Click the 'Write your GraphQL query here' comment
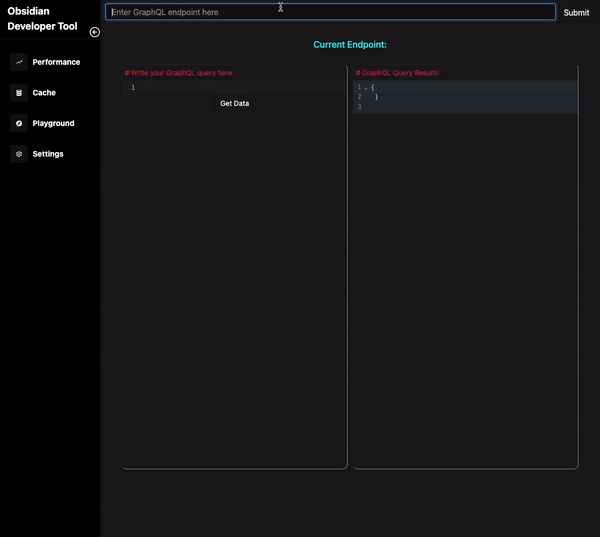This screenshot has width=600, height=537. (178, 73)
